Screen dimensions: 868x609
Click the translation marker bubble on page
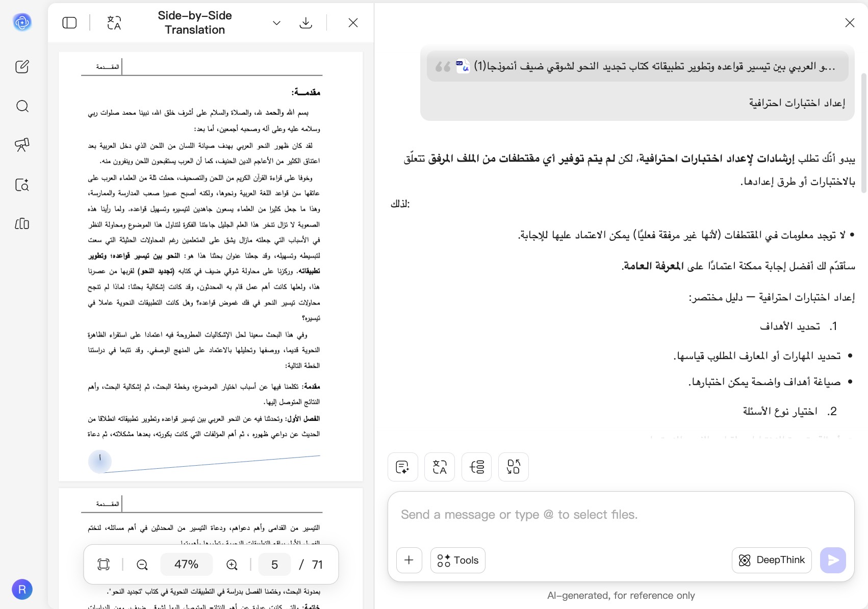[100, 461]
